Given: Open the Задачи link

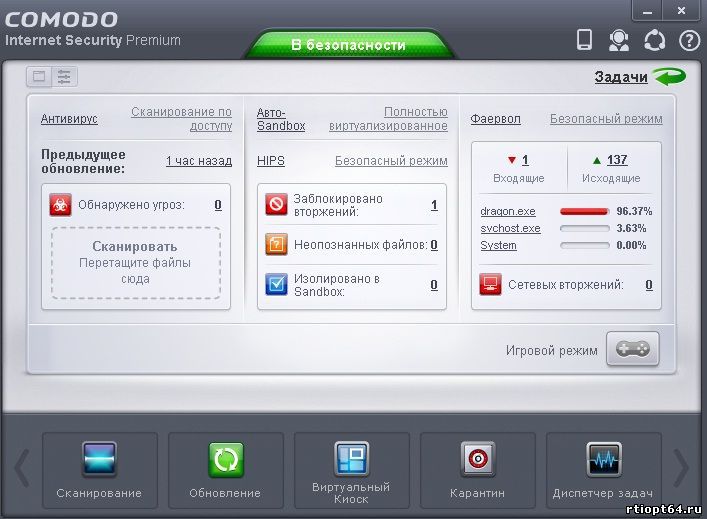Looking at the screenshot, I should pyautogui.click(x=621, y=77).
